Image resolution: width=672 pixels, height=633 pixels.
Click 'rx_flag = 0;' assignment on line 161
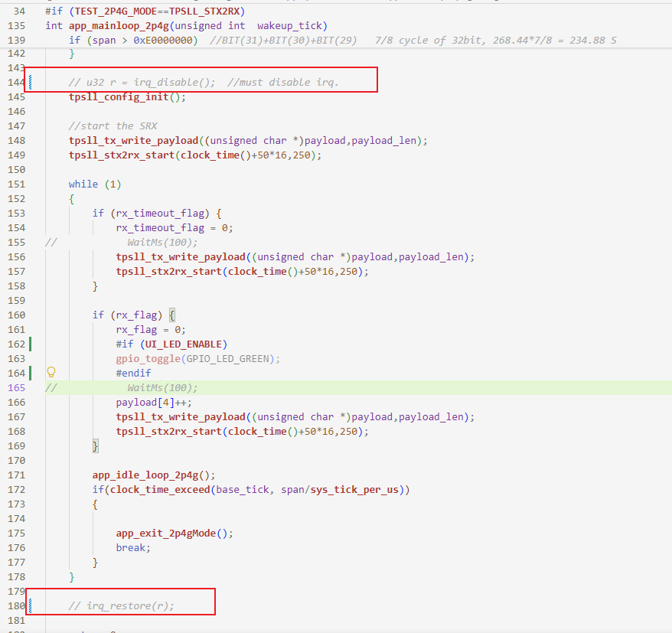click(151, 330)
